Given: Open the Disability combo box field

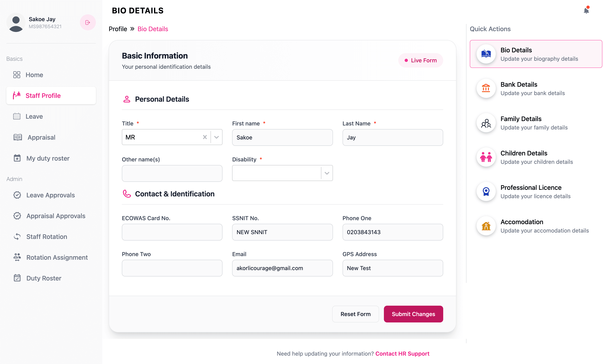Looking at the screenshot, I should [282, 173].
